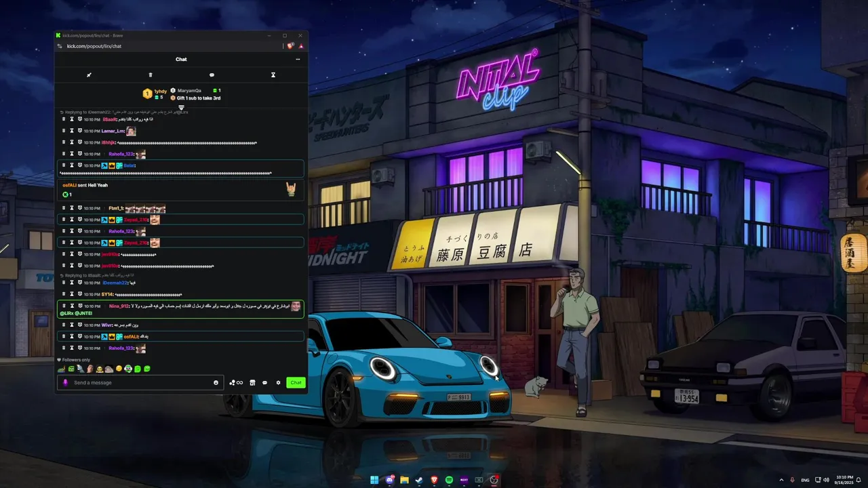The height and width of the screenshot is (488, 868).
Task: Open Windows Start menu
Action: [x=374, y=480]
